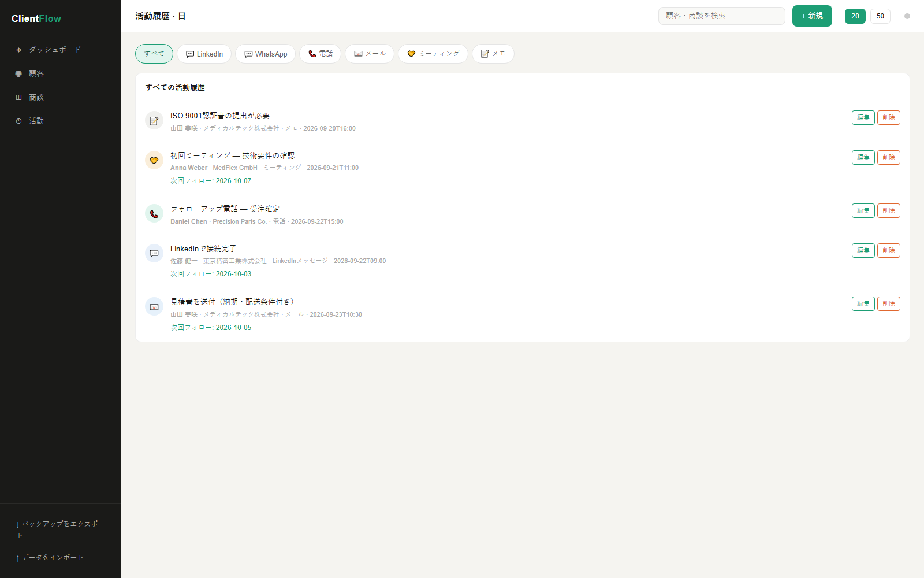Open 顧客 in the sidebar
This screenshot has width=924, height=578.
[61, 73]
